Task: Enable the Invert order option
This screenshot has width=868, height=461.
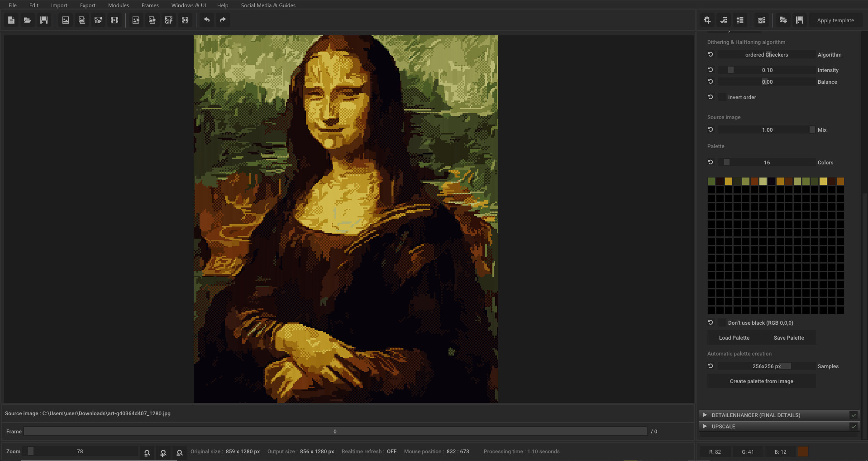Action: pos(722,97)
